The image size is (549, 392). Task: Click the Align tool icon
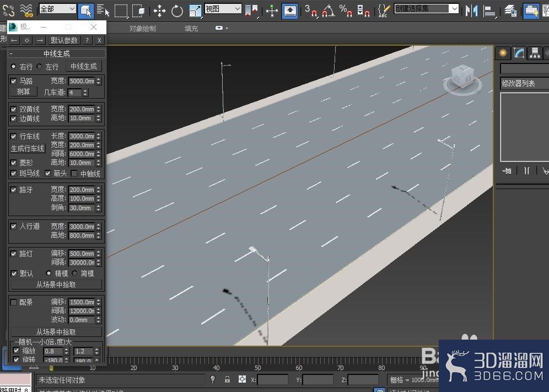[x=489, y=11]
